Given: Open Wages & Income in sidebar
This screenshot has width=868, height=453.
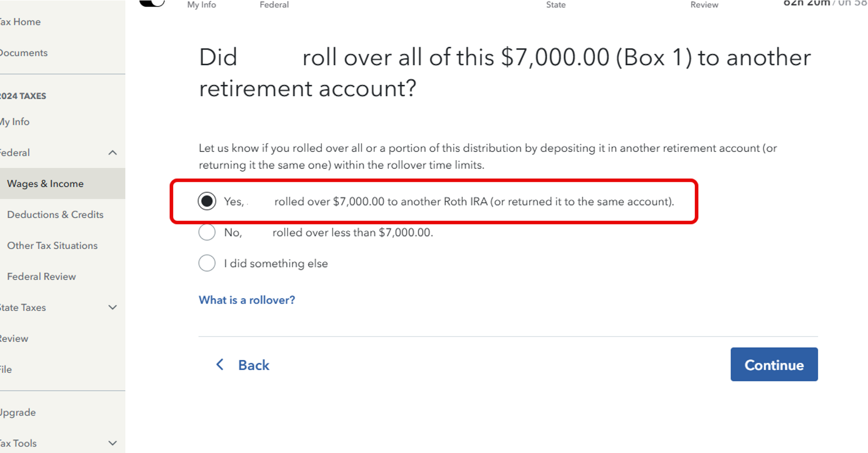Looking at the screenshot, I should 46,184.
